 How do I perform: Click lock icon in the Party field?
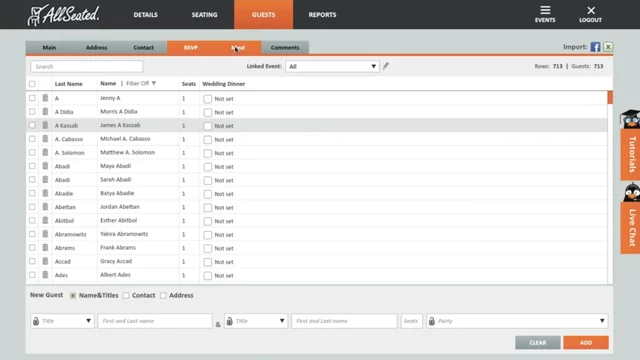tap(431, 321)
